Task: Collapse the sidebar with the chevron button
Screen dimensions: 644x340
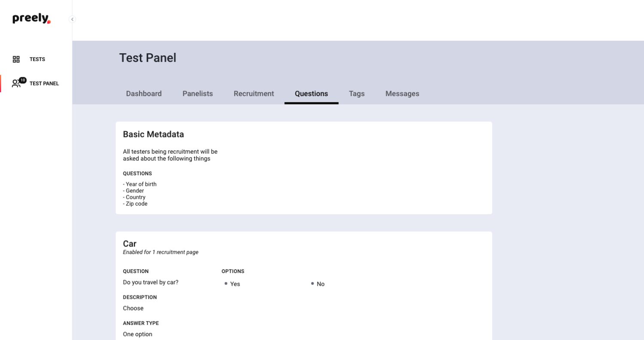Action: point(72,19)
